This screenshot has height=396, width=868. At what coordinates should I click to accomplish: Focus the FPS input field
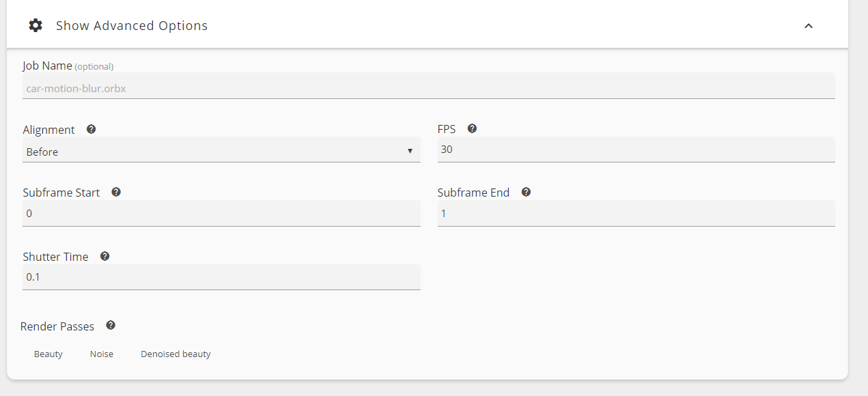[x=636, y=150]
